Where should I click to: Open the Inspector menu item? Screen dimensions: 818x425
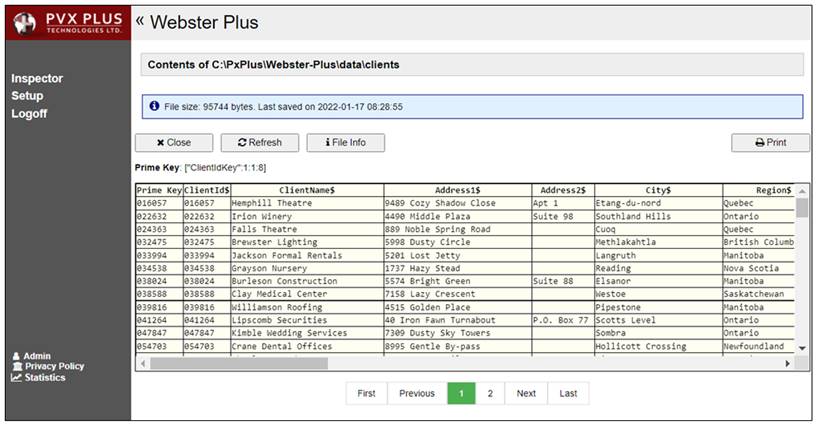tap(37, 78)
